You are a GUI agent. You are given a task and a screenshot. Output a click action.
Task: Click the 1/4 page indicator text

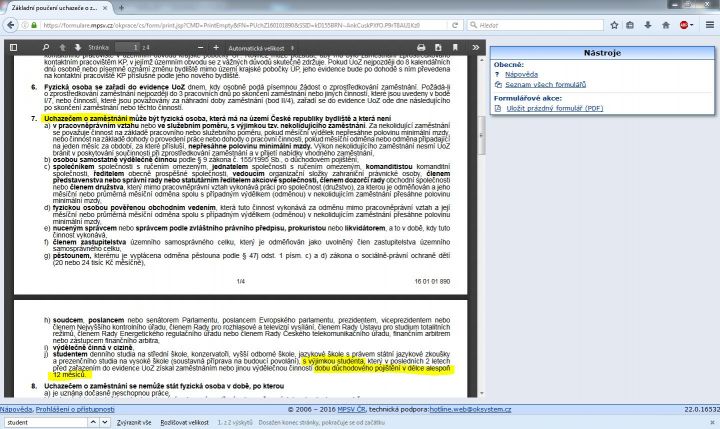[x=241, y=281]
